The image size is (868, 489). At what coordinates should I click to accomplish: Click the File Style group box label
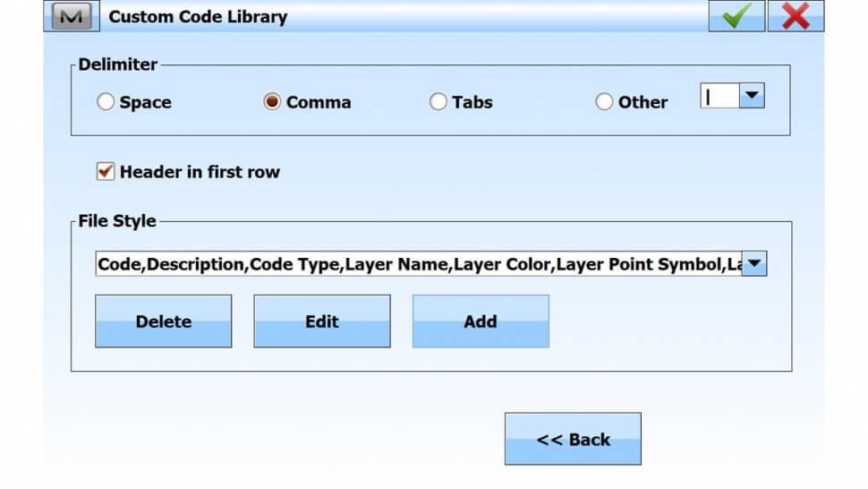pos(117,220)
